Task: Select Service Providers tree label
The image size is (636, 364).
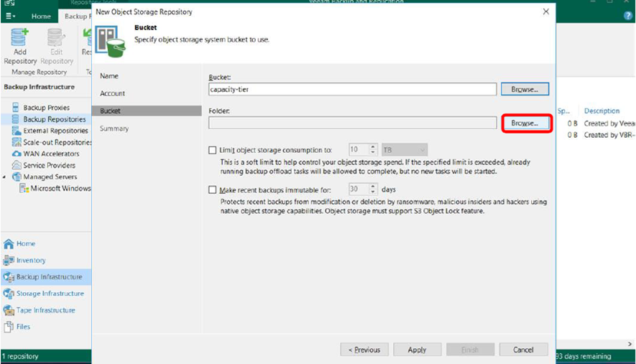Action: [x=49, y=165]
